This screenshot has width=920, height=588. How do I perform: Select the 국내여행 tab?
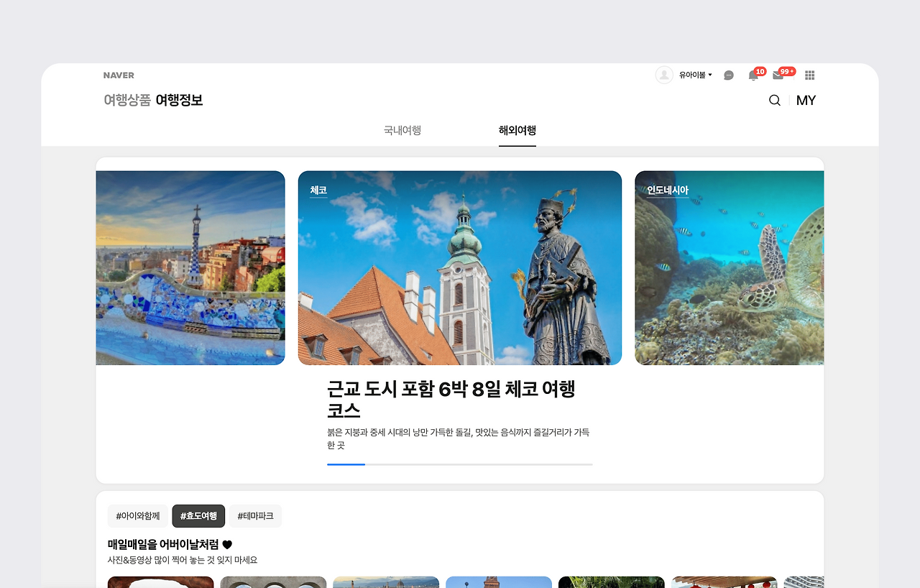click(x=402, y=131)
